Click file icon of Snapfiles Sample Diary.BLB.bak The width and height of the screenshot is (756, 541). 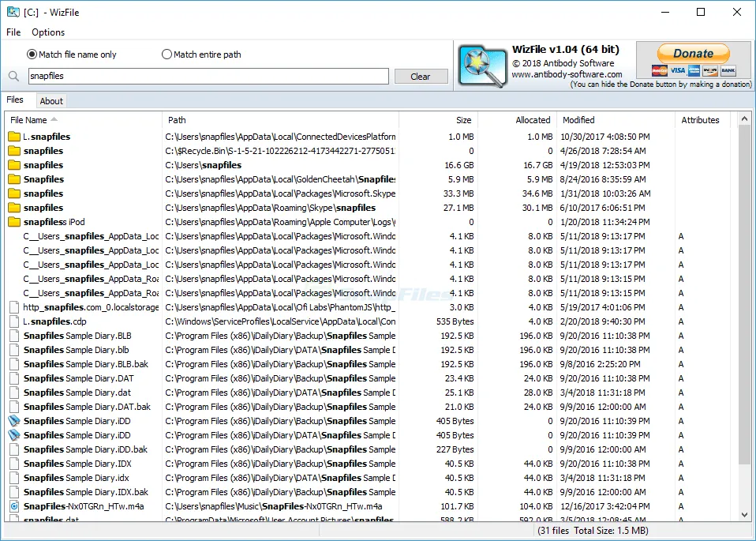tap(14, 364)
